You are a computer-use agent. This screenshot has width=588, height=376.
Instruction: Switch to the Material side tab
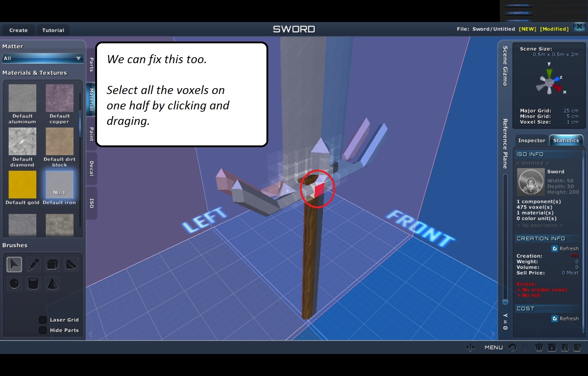coord(92,100)
